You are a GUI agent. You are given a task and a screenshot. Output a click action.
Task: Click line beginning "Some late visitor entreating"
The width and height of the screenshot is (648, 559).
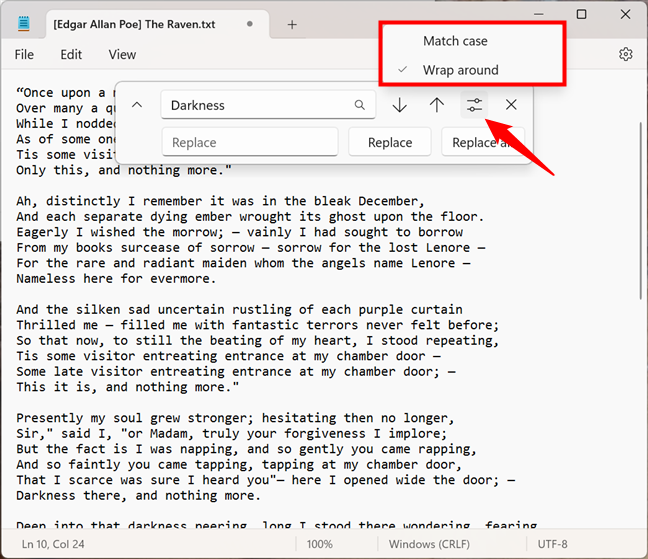pyautogui.click(x=236, y=371)
